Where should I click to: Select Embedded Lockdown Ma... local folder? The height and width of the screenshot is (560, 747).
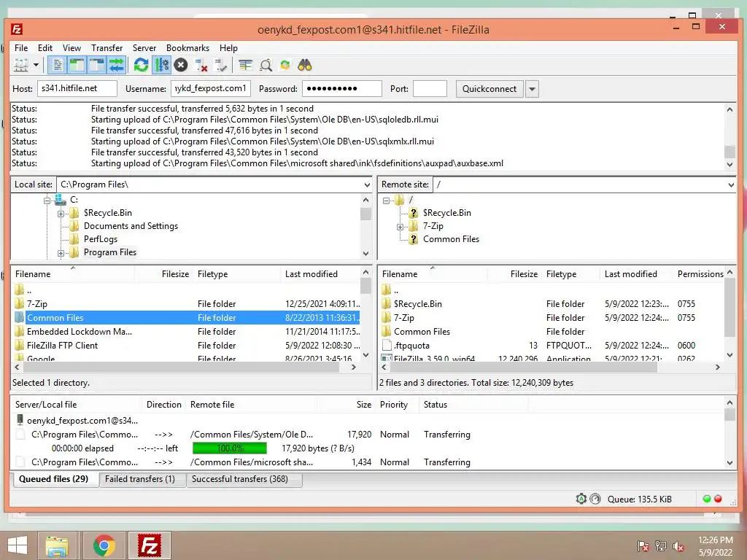[79, 332]
